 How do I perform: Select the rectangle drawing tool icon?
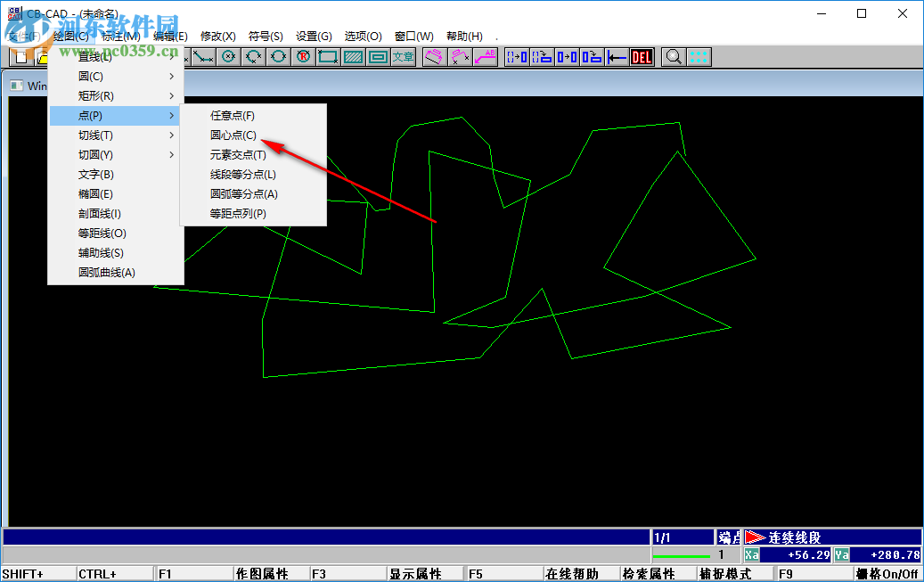[330, 56]
